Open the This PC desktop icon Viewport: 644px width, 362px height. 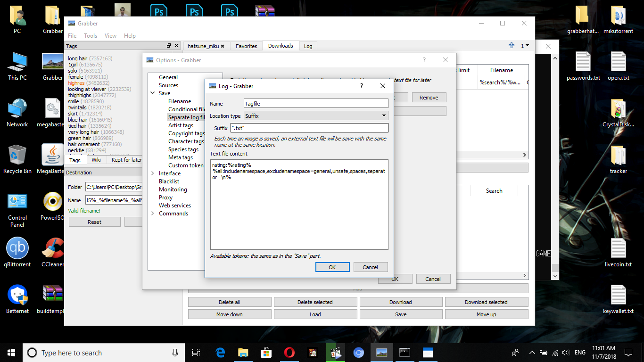tap(17, 66)
